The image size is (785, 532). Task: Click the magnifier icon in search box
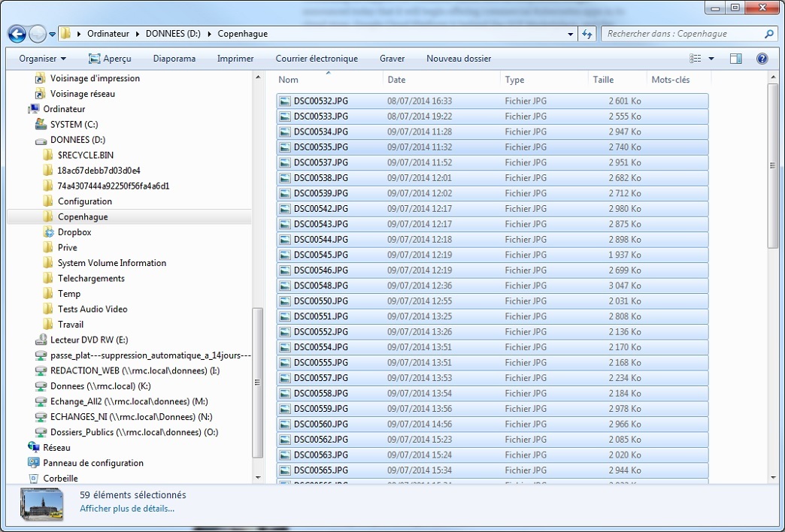(x=768, y=34)
